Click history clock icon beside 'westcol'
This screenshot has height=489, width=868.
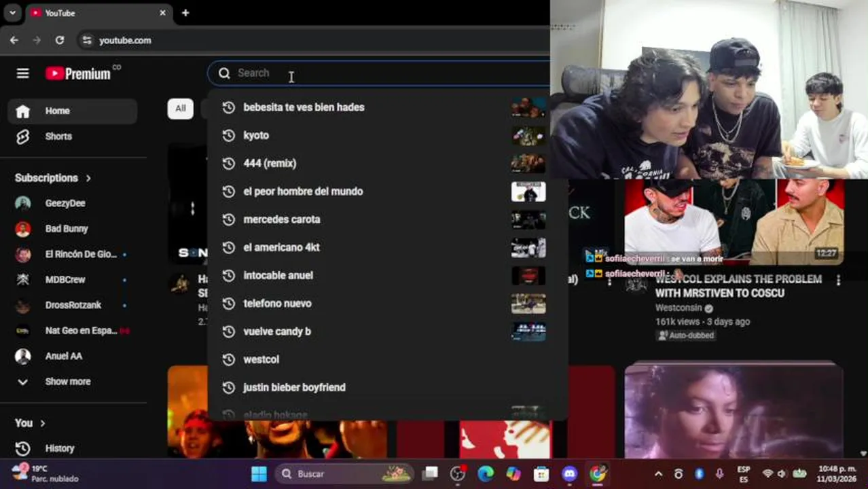pyautogui.click(x=229, y=359)
